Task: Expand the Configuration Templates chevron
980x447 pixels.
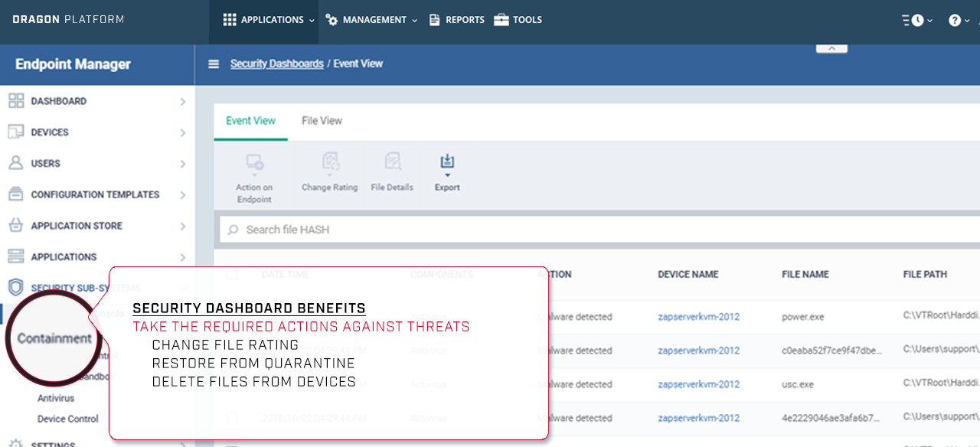Action: (182, 195)
